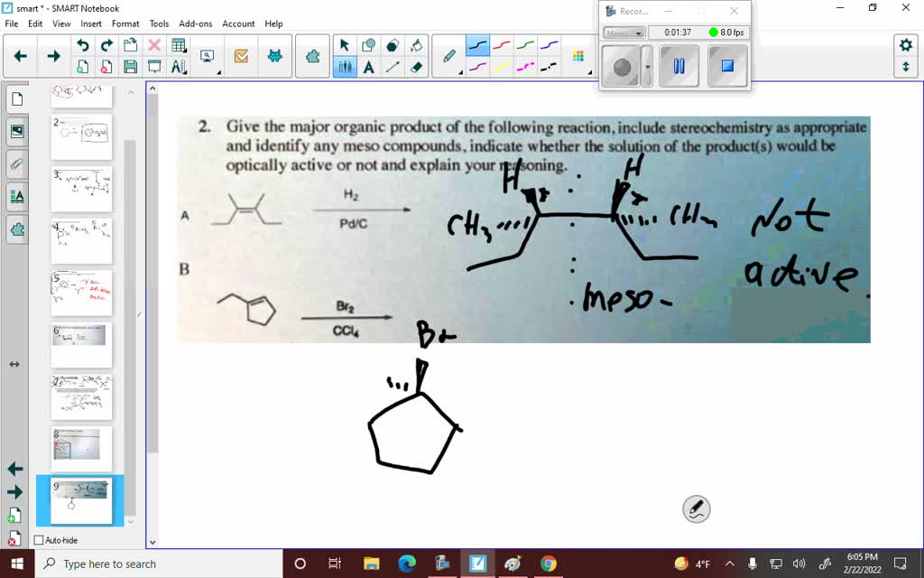The height and width of the screenshot is (578, 924).
Task: Select the selection arrow tool
Action: pos(345,44)
